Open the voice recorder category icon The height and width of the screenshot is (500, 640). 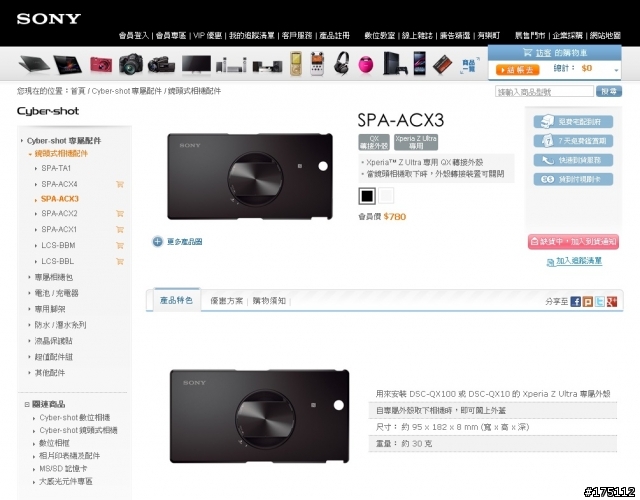tap(317, 64)
